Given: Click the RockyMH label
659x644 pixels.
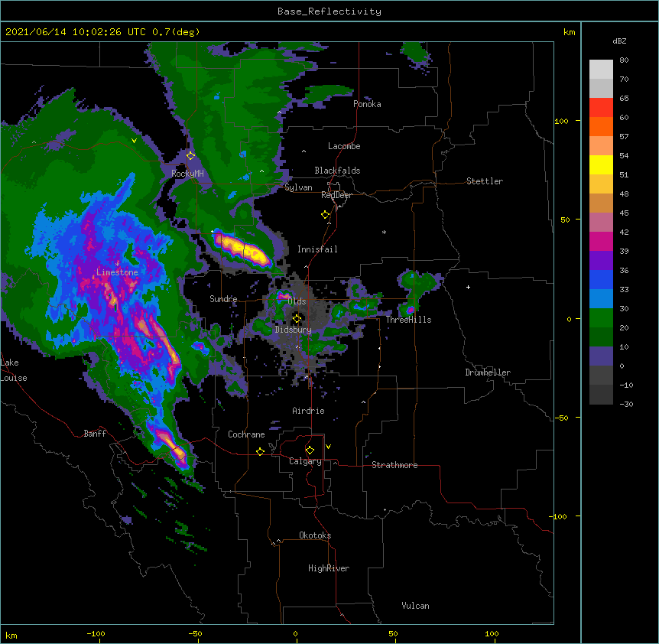Looking at the screenshot, I should click(x=187, y=174).
